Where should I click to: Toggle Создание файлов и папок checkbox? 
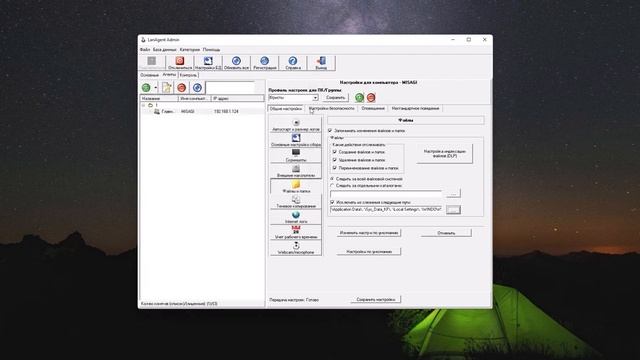pos(335,152)
